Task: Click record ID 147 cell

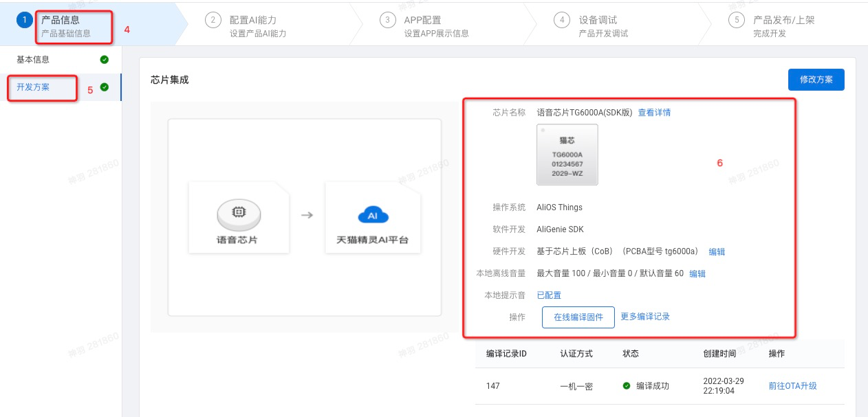Action: pos(492,386)
